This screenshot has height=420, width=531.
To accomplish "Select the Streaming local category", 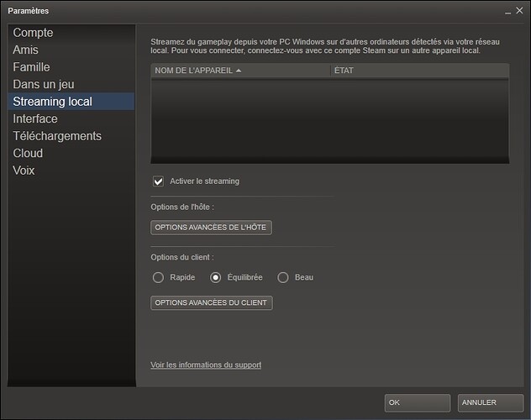I will (52, 102).
